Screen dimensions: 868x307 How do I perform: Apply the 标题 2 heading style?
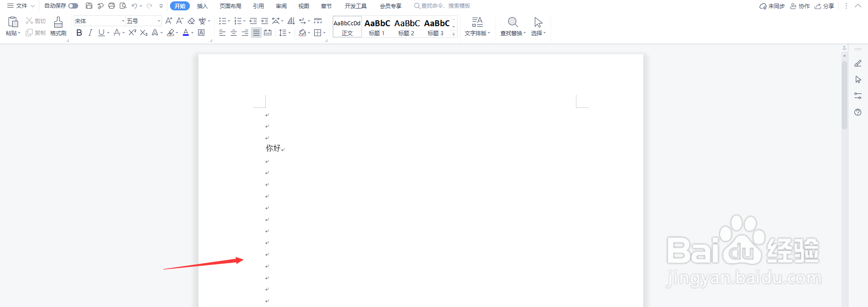coord(407,27)
